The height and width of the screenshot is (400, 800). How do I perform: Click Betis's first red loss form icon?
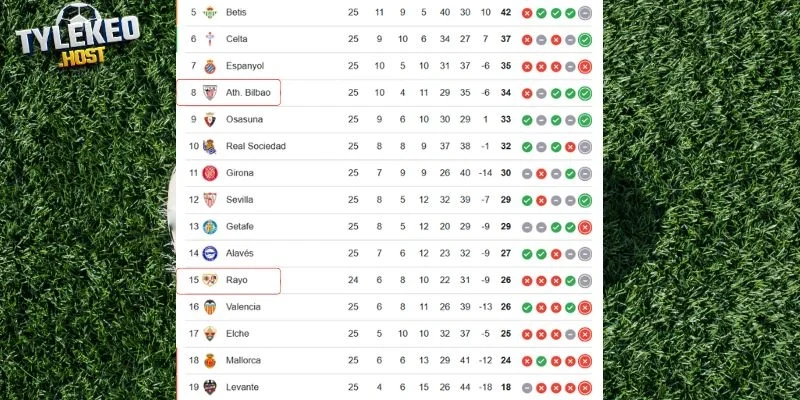click(527, 12)
